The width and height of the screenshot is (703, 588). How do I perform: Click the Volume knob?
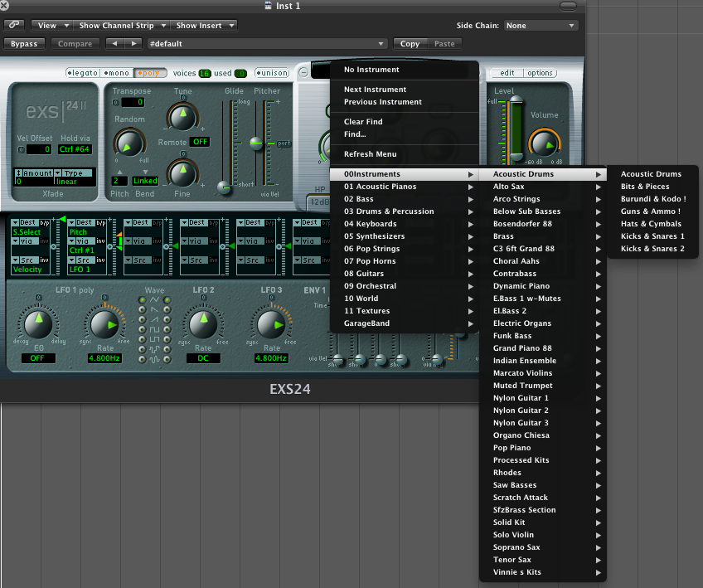pos(544,143)
